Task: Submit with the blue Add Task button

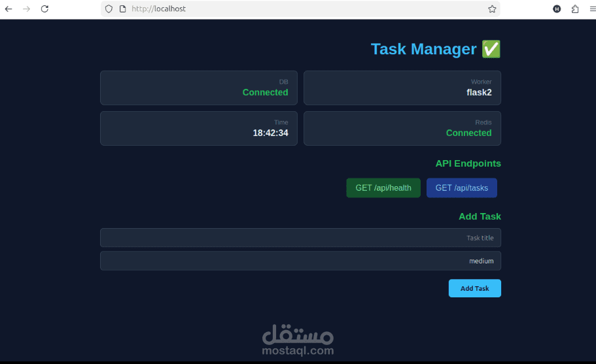Action: pos(474,288)
